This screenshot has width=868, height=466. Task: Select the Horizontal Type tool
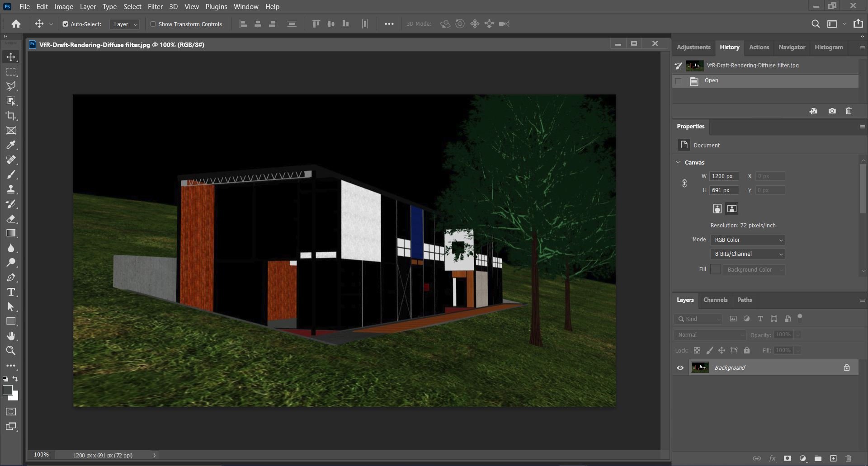click(x=11, y=292)
